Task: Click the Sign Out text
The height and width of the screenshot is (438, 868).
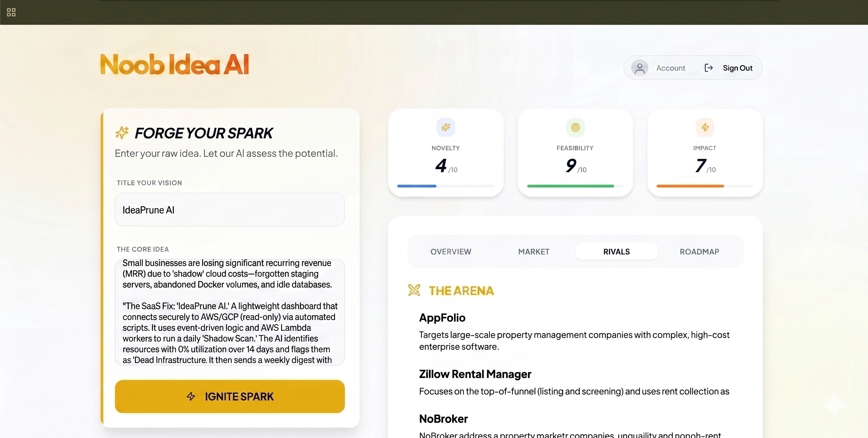Action: pos(738,68)
